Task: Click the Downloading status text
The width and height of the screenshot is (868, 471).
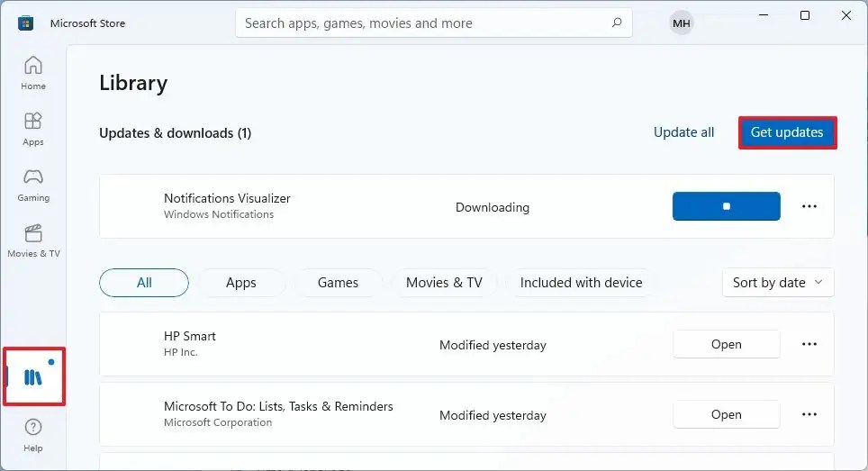Action: (x=493, y=207)
